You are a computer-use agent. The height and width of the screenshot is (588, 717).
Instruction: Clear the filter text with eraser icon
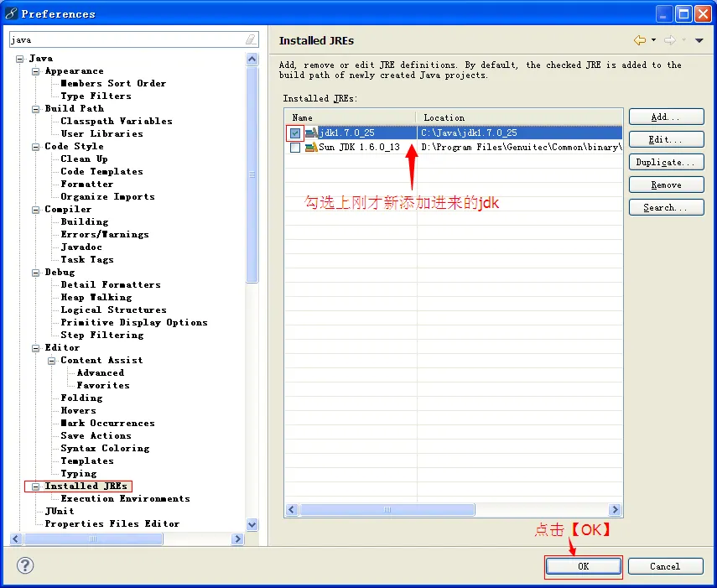[251, 39]
